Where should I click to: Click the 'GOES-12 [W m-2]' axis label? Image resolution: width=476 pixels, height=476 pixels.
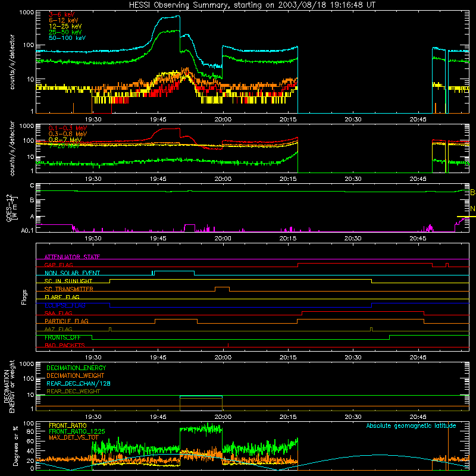tap(12, 208)
